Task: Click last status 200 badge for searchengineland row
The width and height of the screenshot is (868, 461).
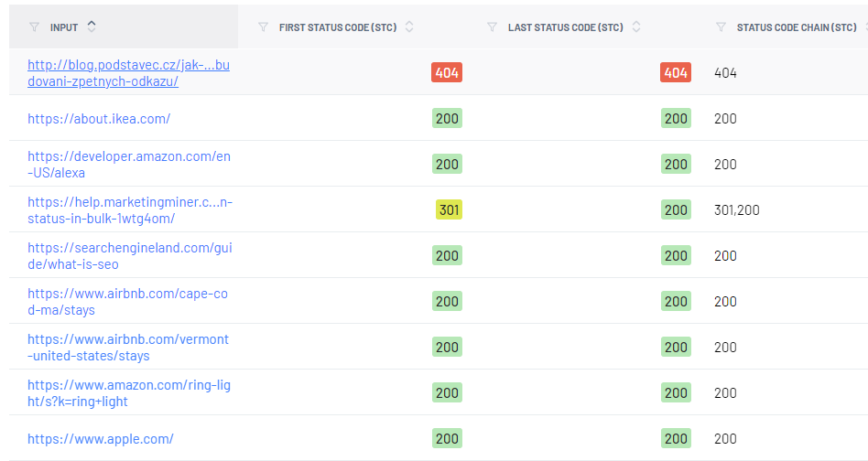Action: [x=676, y=256]
